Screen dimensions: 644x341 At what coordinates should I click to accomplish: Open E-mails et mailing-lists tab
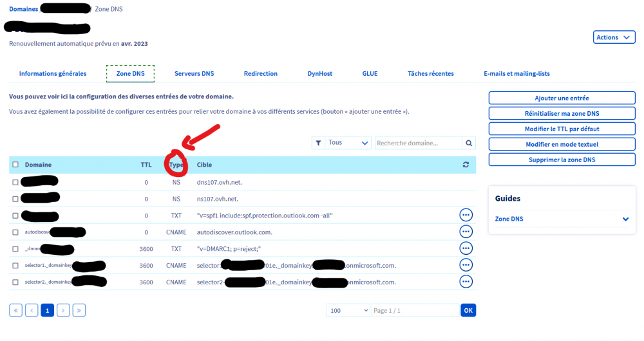(516, 73)
